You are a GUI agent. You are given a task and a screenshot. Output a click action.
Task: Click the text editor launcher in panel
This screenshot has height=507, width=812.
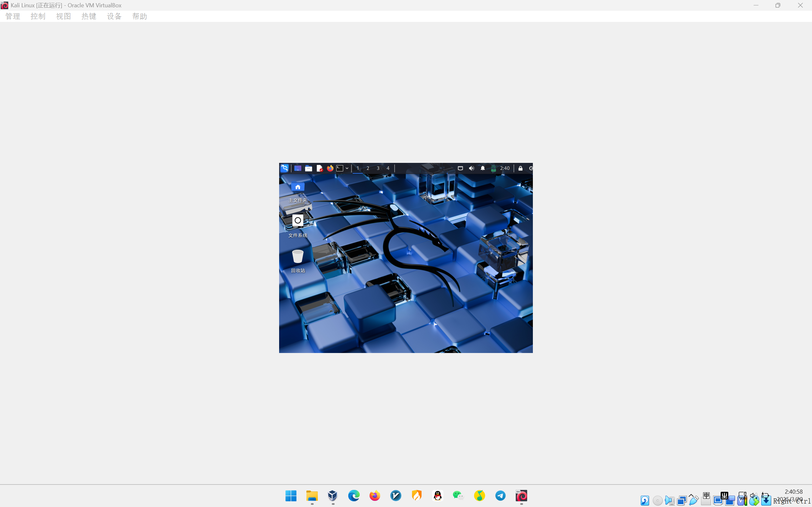point(319,168)
